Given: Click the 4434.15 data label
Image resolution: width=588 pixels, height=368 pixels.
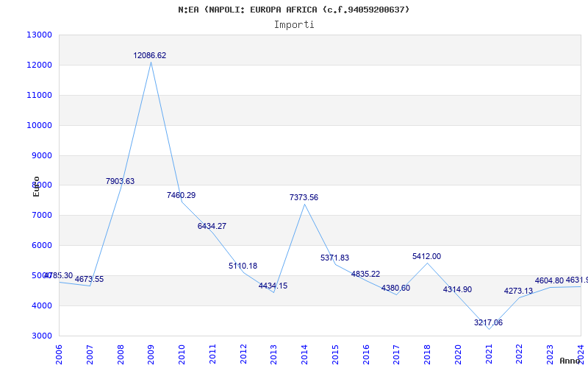Looking at the screenshot, I should point(273,286).
